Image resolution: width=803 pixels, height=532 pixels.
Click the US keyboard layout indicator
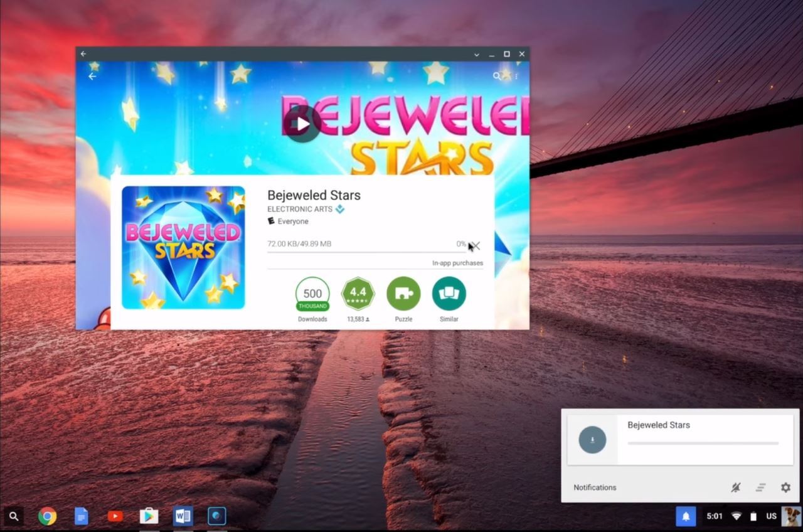click(x=771, y=516)
